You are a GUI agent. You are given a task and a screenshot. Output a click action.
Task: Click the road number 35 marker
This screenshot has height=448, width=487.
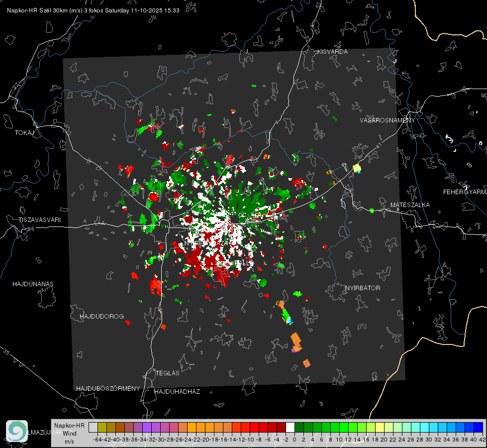[x=7, y=352]
